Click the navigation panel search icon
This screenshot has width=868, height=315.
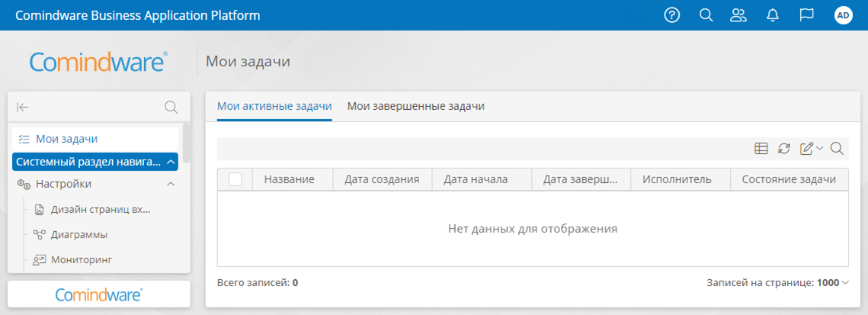click(x=171, y=107)
